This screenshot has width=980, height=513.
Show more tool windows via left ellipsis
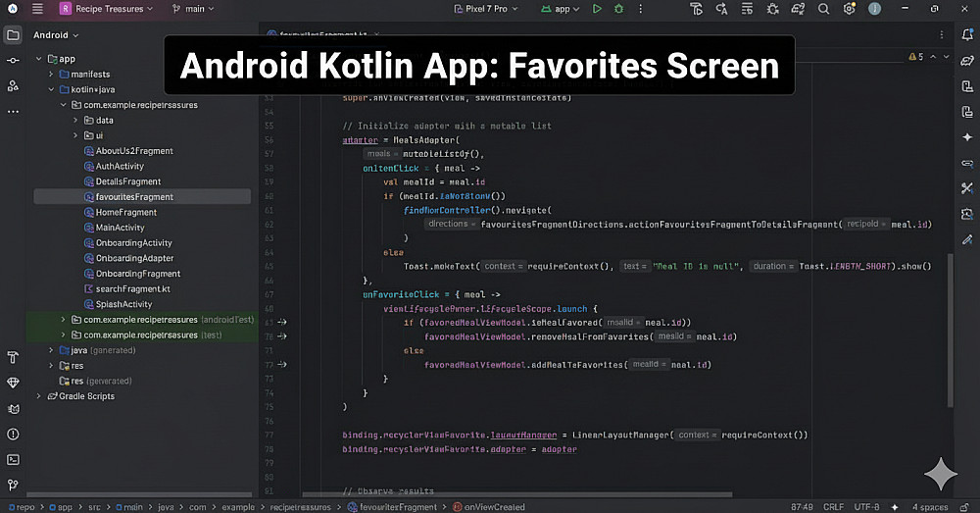point(13,112)
